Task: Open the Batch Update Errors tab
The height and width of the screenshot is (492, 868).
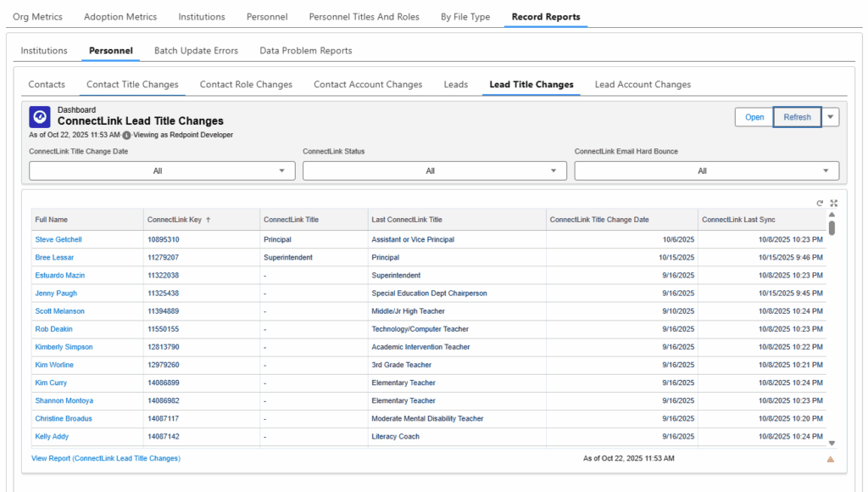Action: (196, 50)
